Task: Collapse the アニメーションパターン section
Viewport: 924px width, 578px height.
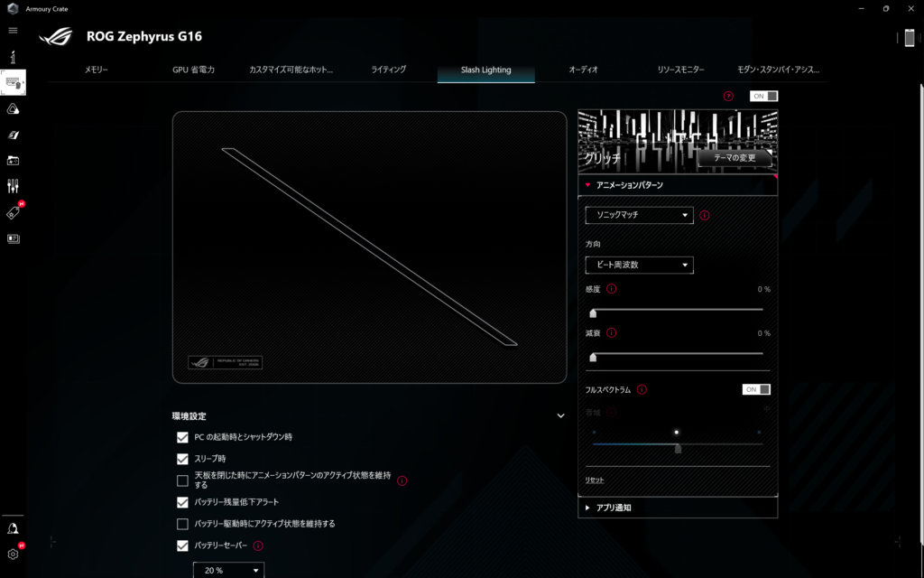Action: click(678, 185)
